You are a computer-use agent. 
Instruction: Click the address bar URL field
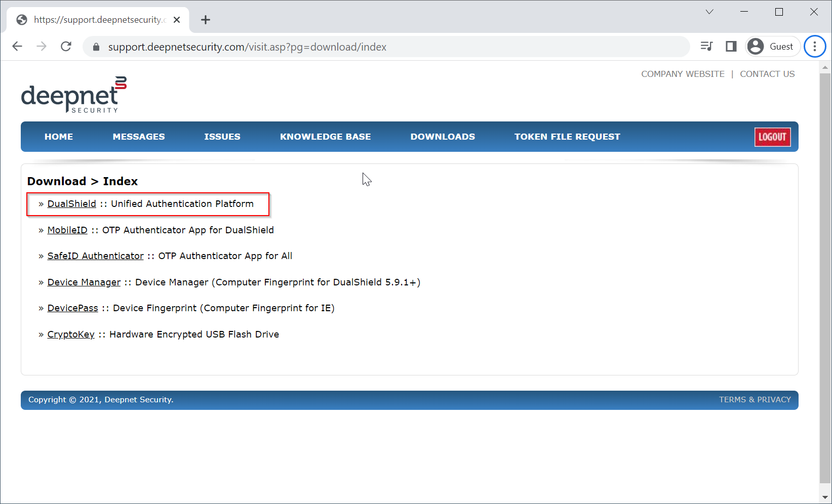coord(354,47)
